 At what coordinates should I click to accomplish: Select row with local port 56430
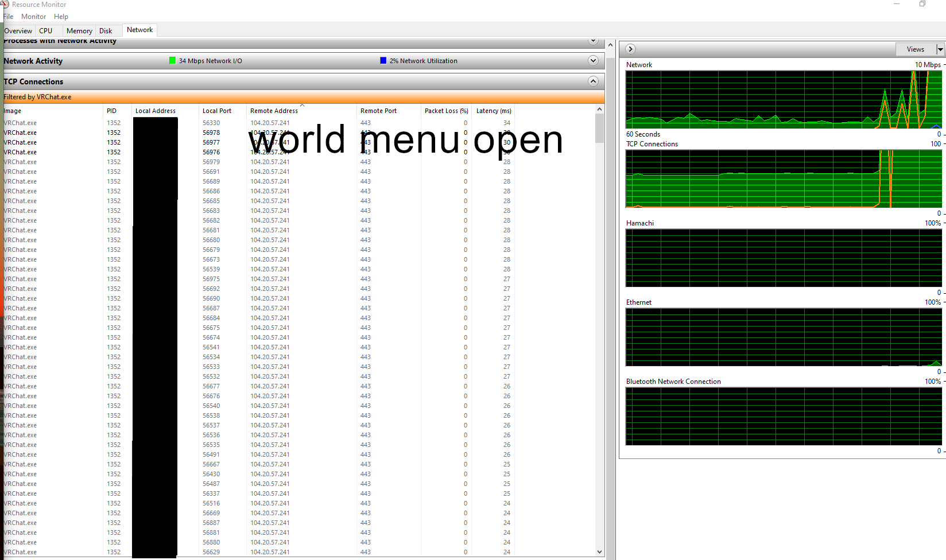tap(298, 474)
